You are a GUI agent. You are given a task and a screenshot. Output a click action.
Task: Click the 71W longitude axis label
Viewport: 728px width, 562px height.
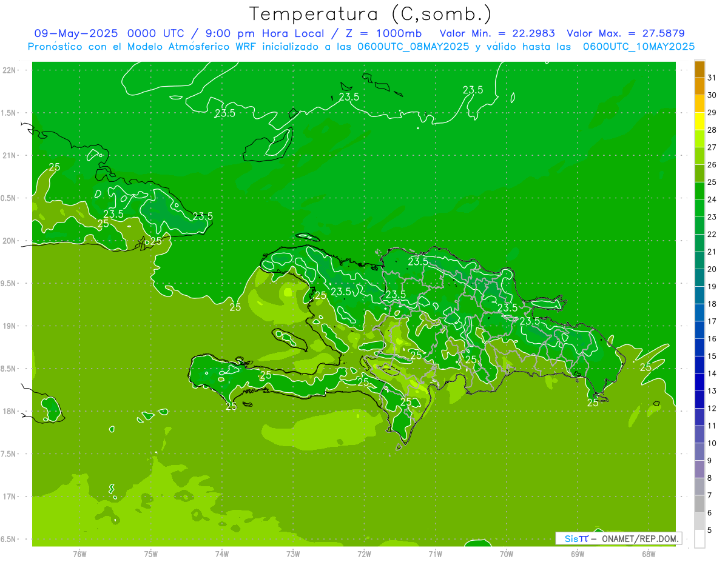click(x=435, y=554)
